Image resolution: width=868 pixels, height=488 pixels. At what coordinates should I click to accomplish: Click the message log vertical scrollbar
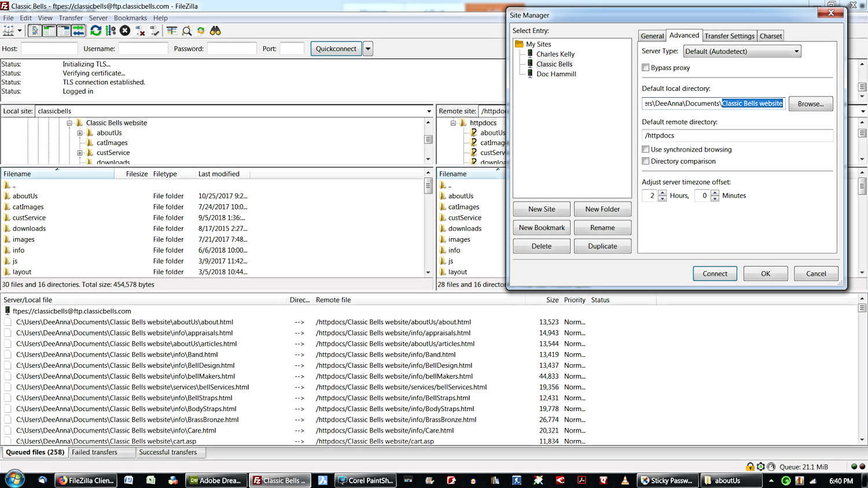[862, 80]
